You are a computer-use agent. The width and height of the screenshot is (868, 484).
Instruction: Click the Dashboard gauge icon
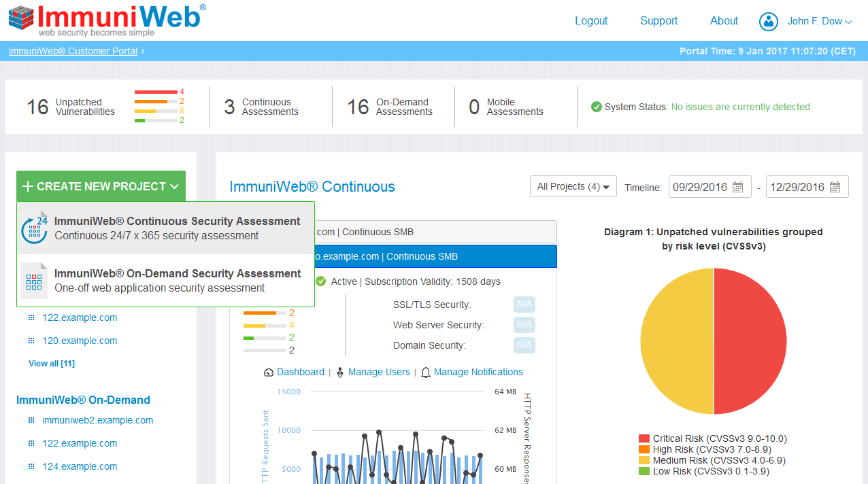(269, 373)
